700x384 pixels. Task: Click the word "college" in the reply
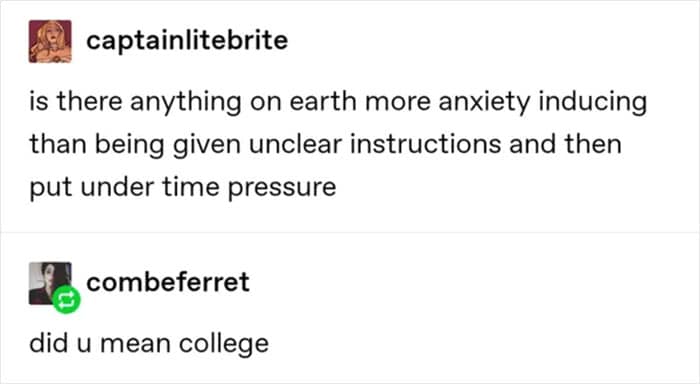[224, 344]
